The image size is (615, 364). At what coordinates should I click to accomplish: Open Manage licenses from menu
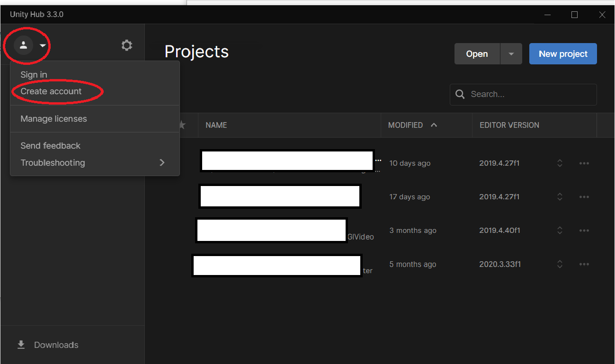click(x=95, y=119)
